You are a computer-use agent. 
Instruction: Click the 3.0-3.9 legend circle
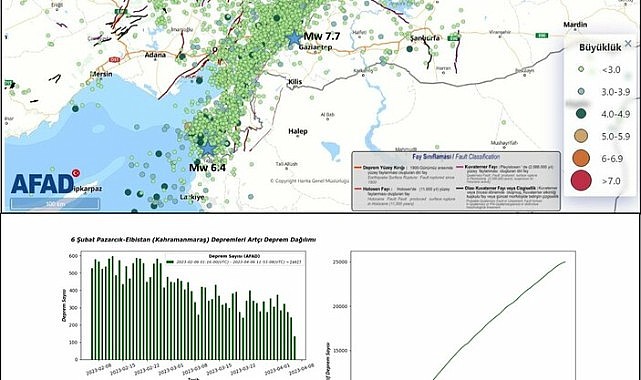[x=581, y=92]
